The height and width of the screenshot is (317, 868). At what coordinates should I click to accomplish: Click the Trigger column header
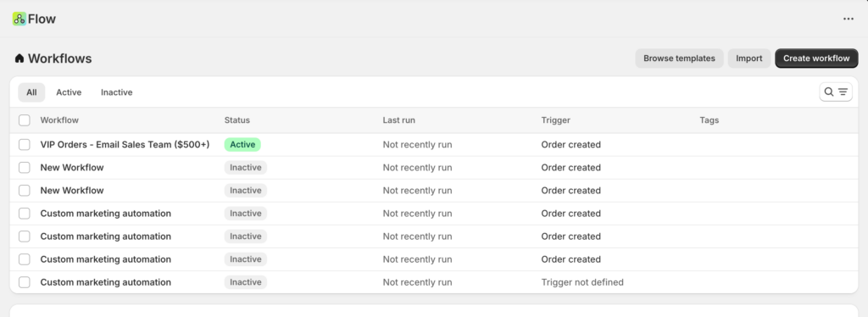click(556, 120)
